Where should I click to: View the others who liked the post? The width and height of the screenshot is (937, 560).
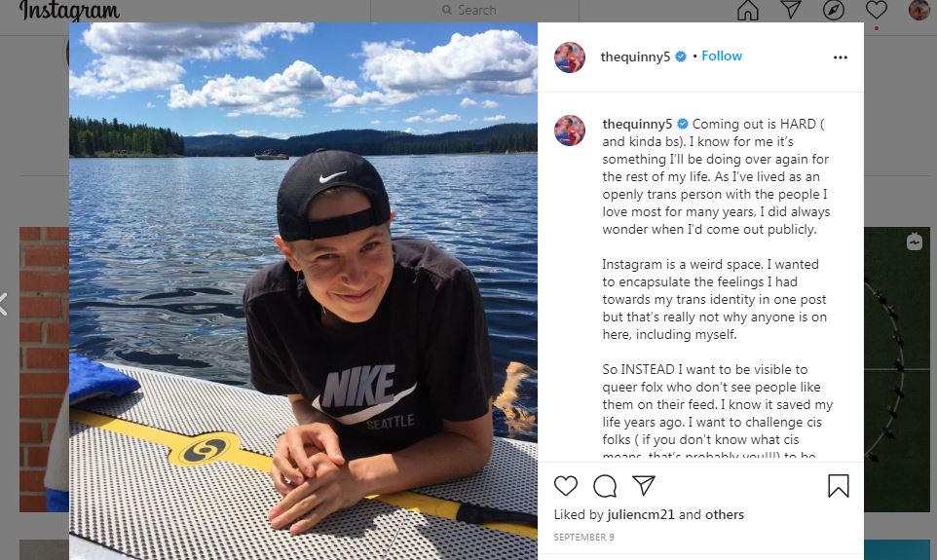(x=724, y=515)
